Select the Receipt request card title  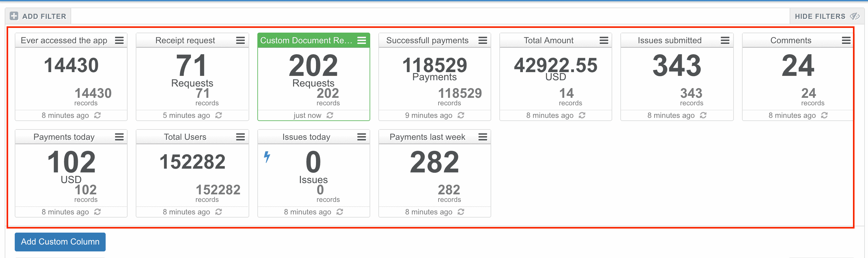point(185,40)
